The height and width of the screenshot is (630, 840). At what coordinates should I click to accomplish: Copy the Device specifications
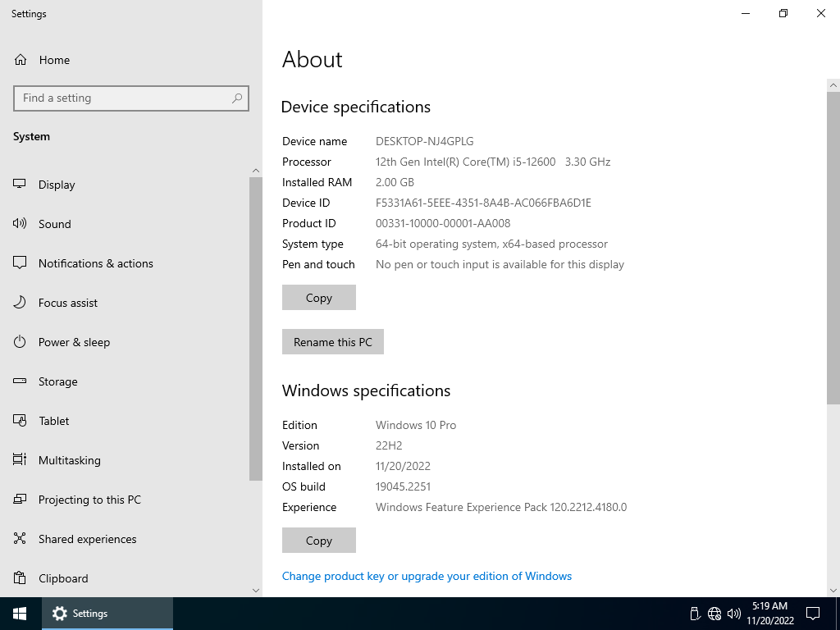click(x=318, y=298)
